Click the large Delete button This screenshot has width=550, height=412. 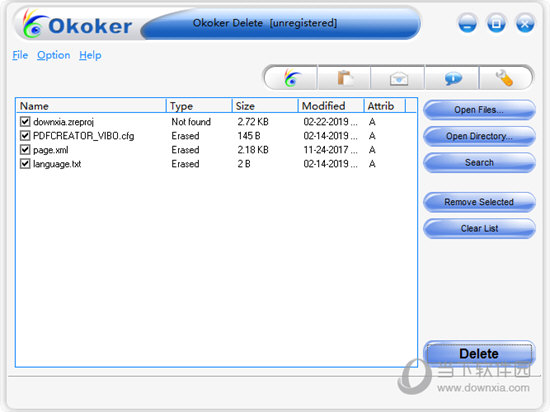pyautogui.click(x=479, y=353)
